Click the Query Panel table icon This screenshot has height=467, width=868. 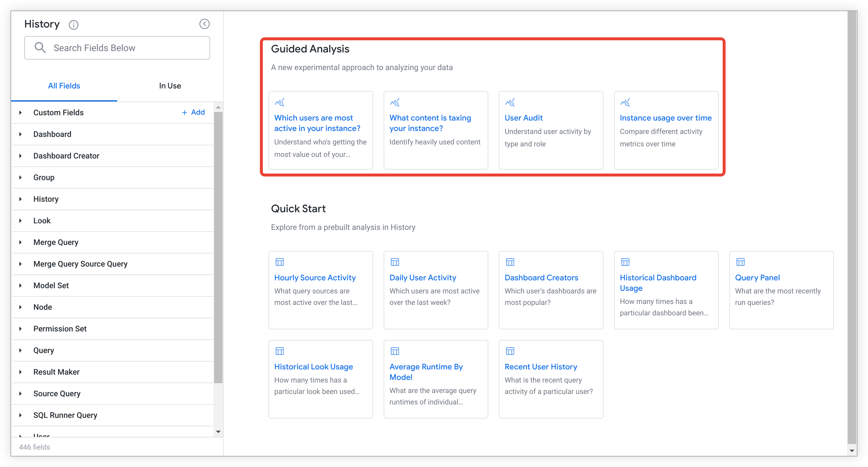click(x=740, y=262)
